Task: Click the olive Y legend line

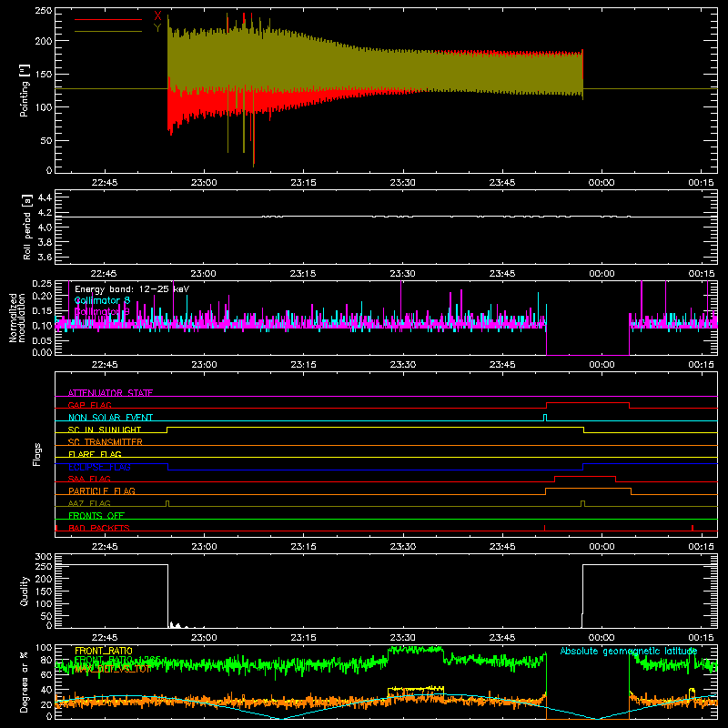Action: point(108,32)
